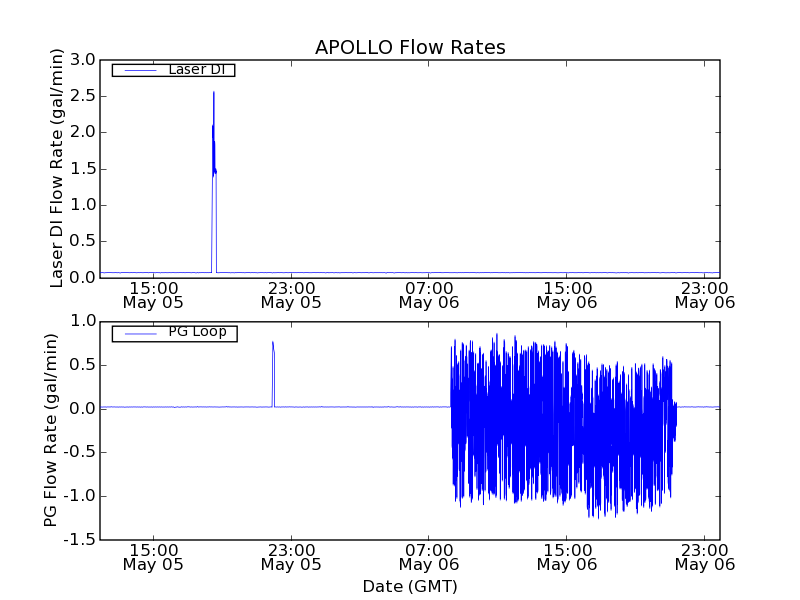Click the blue line sample in Laser DI legend
Image resolution: width=800 pixels, height=600 pixels.
pyautogui.click(x=140, y=70)
